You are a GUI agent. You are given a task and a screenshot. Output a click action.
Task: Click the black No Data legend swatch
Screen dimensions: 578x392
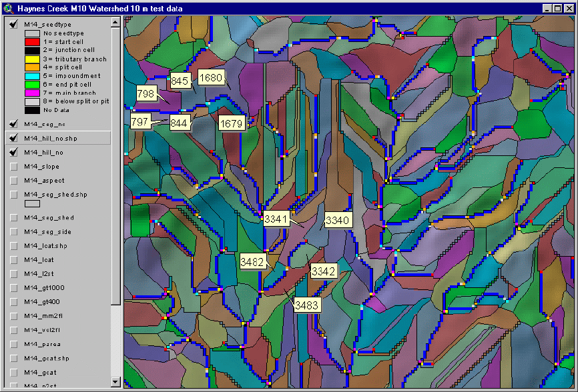[x=32, y=110]
